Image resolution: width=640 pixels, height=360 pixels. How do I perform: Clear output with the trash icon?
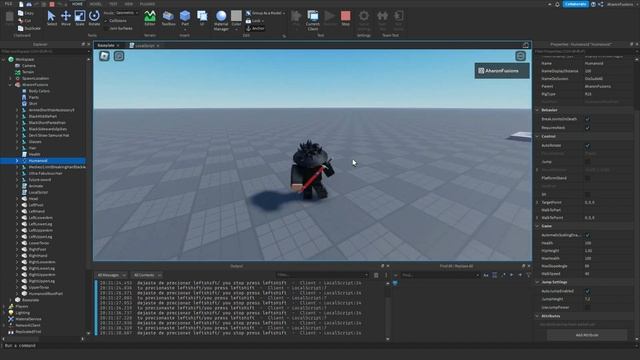coord(376,275)
